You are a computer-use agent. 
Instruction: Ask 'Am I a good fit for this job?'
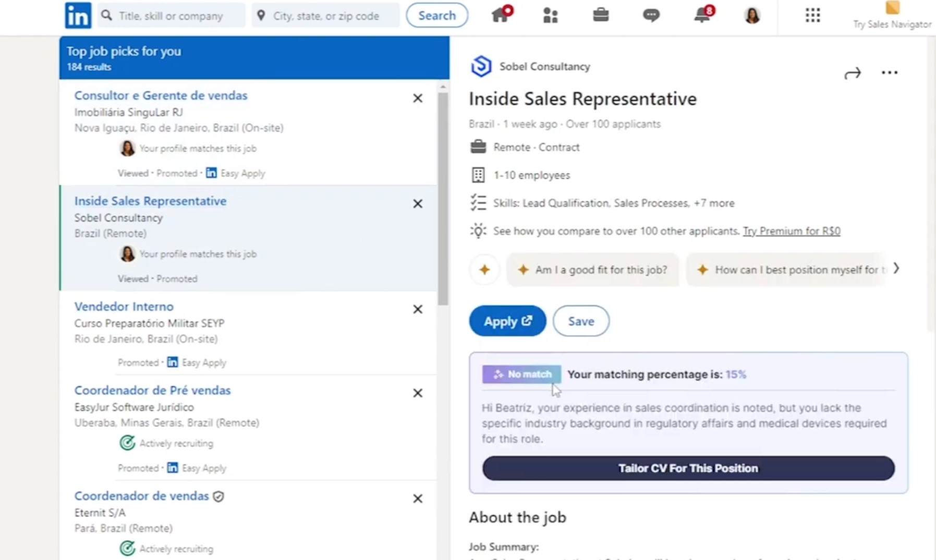pyautogui.click(x=593, y=270)
